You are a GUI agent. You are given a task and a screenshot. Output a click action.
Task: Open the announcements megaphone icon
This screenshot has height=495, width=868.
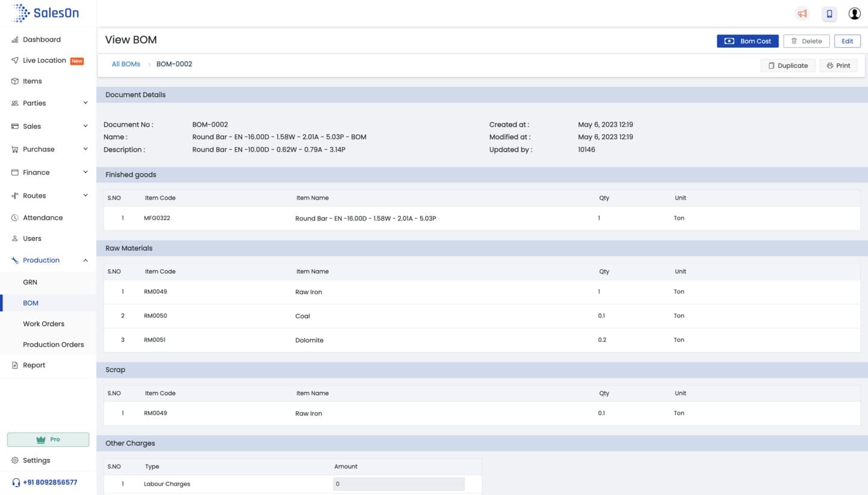[802, 13]
